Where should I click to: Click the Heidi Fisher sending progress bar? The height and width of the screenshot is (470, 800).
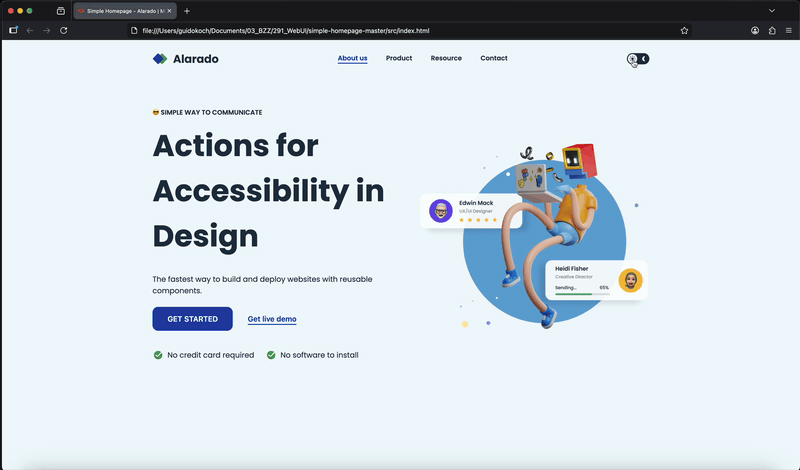pos(582,294)
